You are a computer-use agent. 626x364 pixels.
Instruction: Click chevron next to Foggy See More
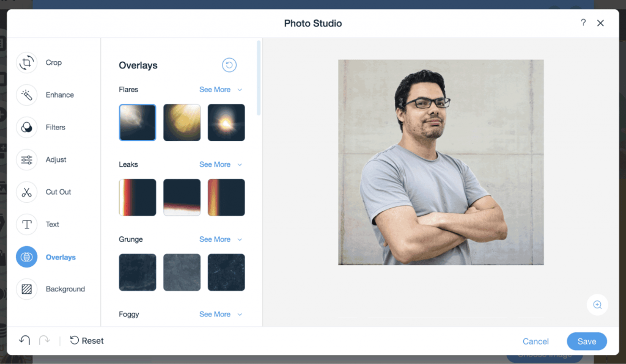(x=240, y=315)
